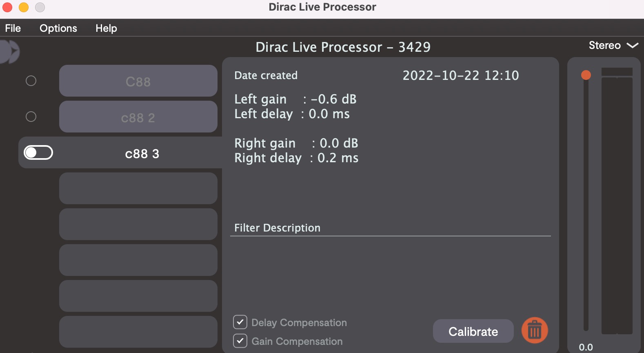Open the Options menu
The width and height of the screenshot is (644, 353).
tap(58, 28)
